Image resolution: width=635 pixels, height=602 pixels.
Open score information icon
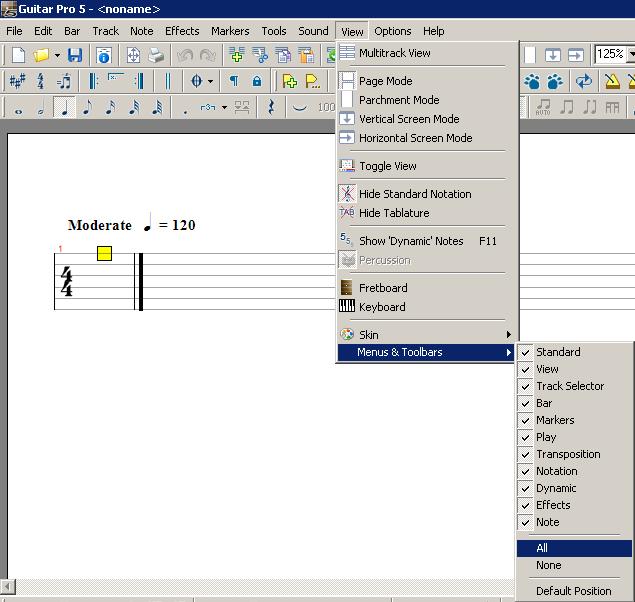(104, 55)
